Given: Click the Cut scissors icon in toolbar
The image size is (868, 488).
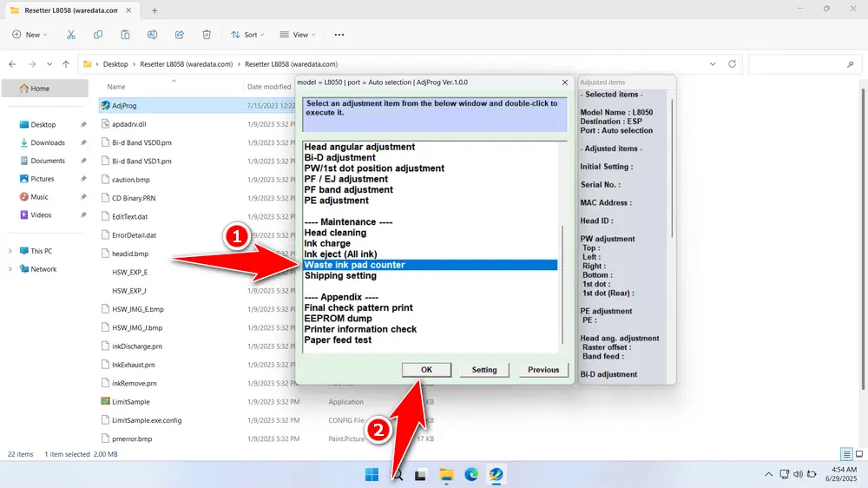Looking at the screenshot, I should (x=71, y=35).
